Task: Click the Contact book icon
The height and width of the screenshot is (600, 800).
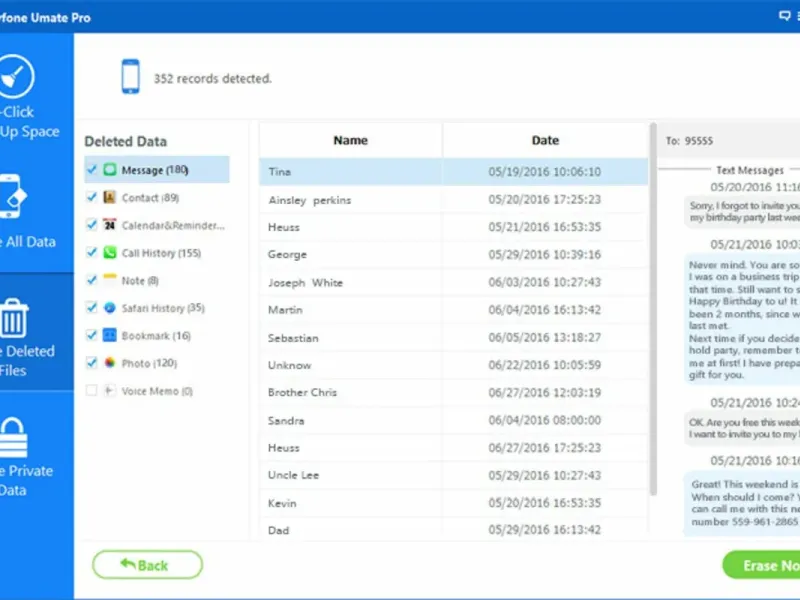Action: 110,197
